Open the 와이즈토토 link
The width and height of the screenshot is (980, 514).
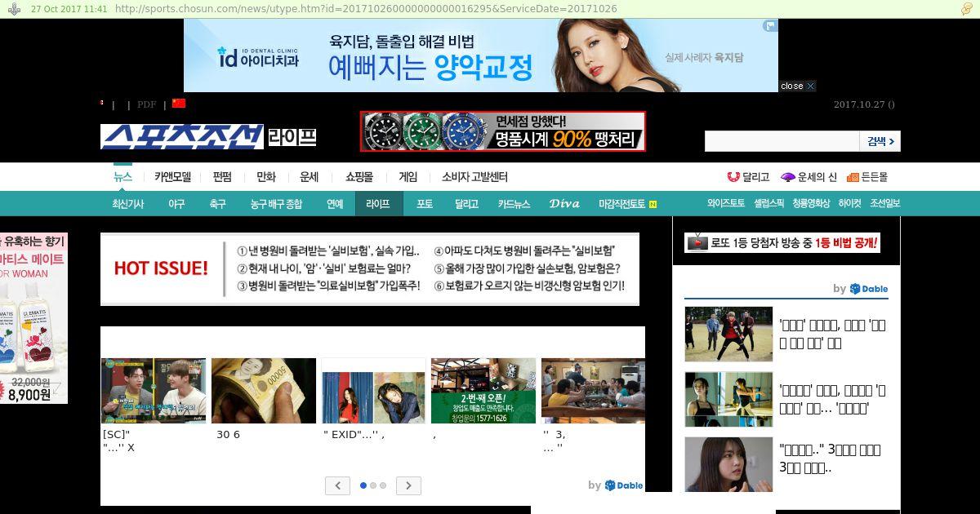(726, 203)
